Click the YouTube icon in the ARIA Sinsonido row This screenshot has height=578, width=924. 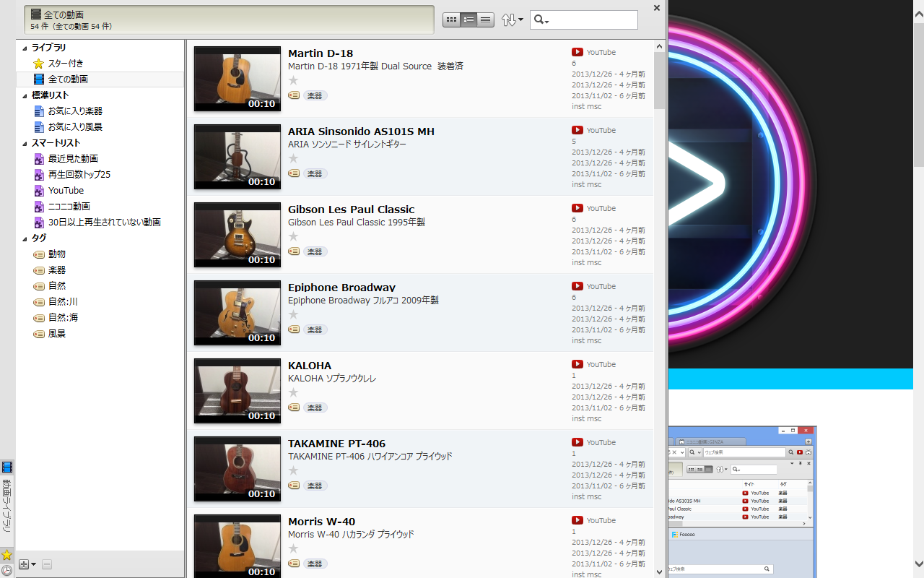click(x=577, y=130)
